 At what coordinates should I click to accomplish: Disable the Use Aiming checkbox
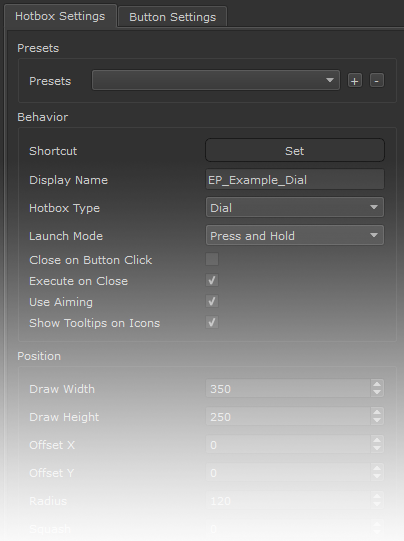(x=212, y=301)
